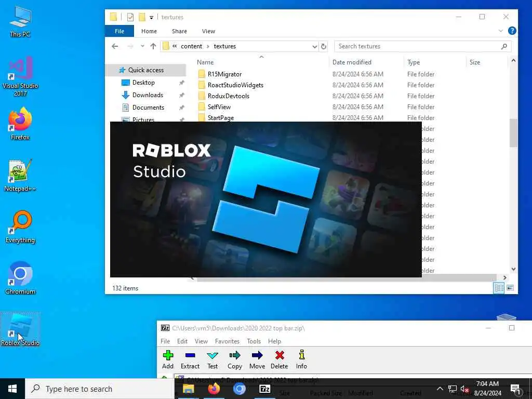
Task: Open recent locations dropdown in Explorer
Action: [x=142, y=46]
